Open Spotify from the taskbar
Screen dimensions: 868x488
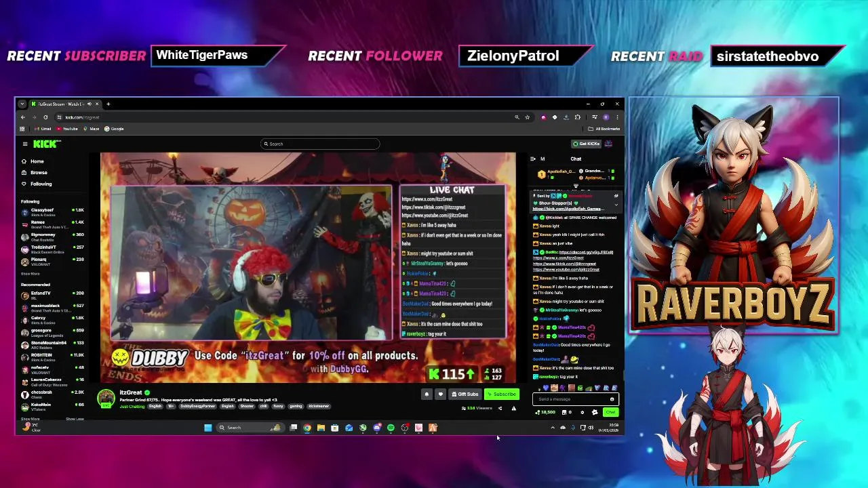point(391,428)
